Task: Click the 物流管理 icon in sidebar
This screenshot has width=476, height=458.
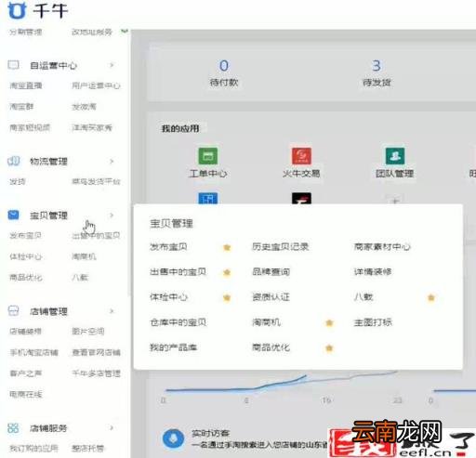Action: pyautogui.click(x=13, y=161)
